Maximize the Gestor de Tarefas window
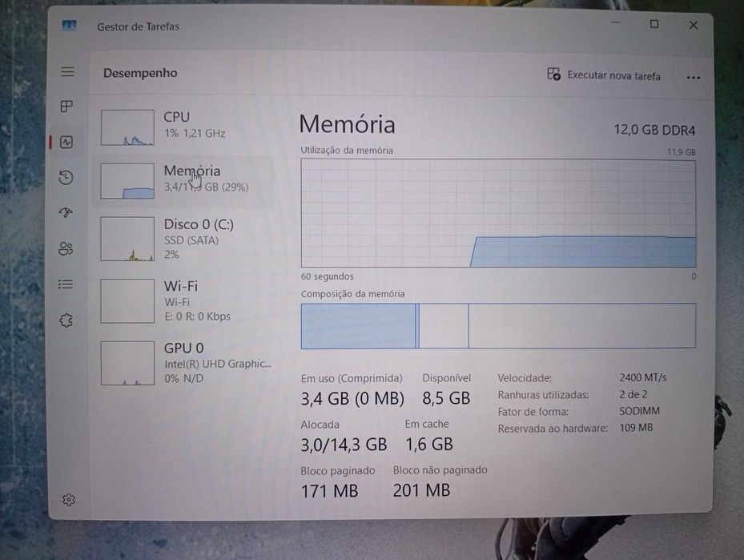Screen dimensions: 744x560 pos(654,24)
